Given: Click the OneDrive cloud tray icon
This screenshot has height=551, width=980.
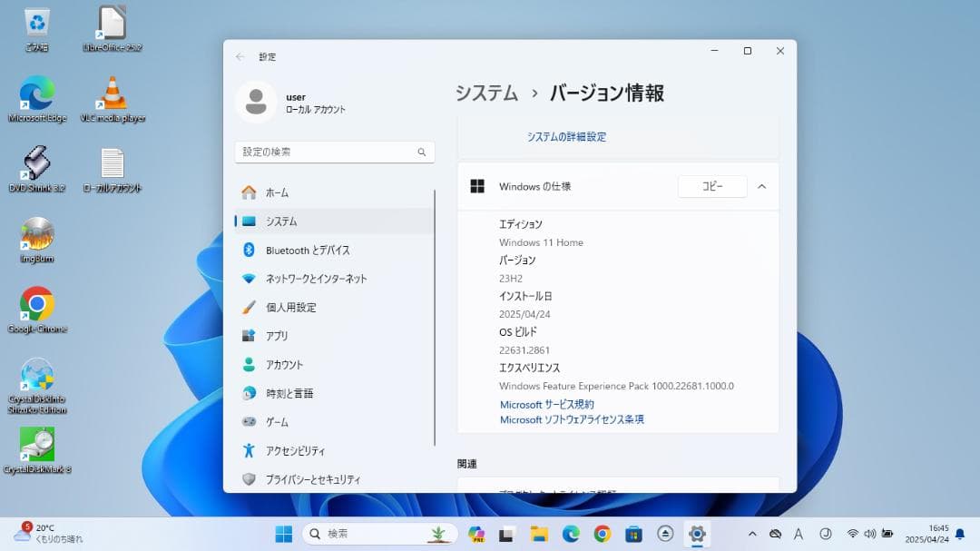Looking at the screenshot, I should 776,534.
